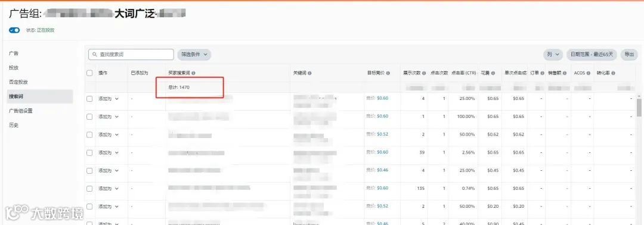Check the row with 25.00% CTR and $0.65 spend
The height and width of the screenshot is (225, 644).
(89, 99)
